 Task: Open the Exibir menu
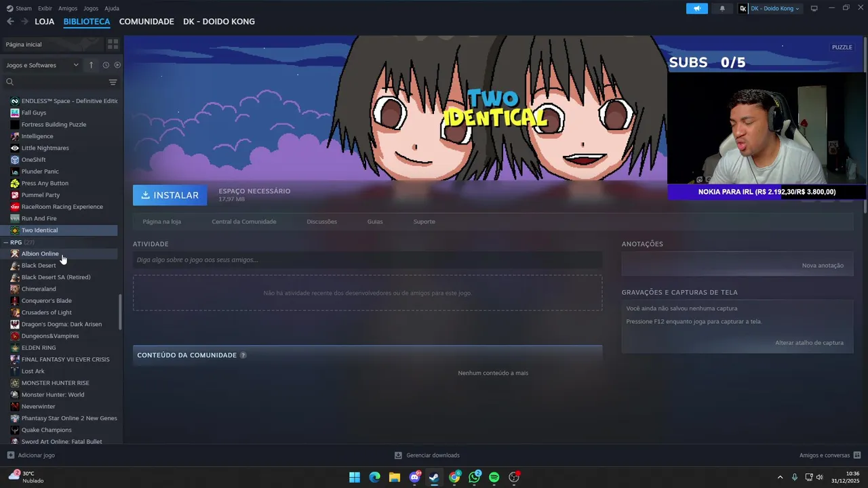point(45,8)
